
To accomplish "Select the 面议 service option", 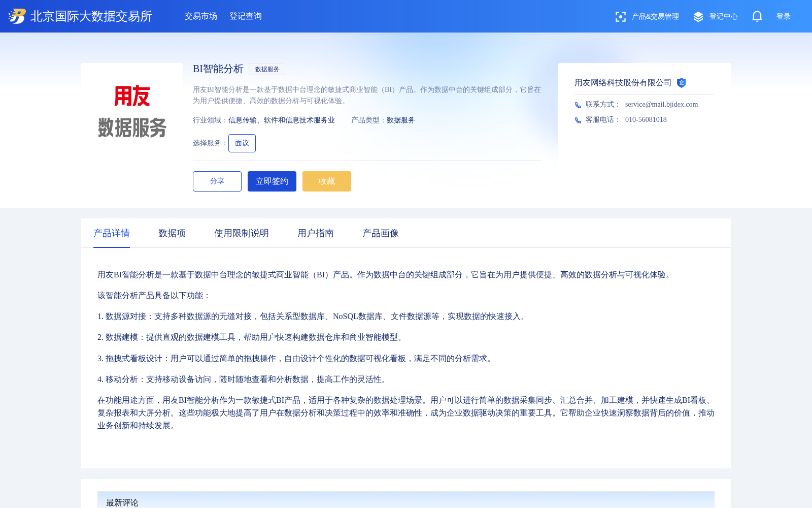I will click(242, 143).
